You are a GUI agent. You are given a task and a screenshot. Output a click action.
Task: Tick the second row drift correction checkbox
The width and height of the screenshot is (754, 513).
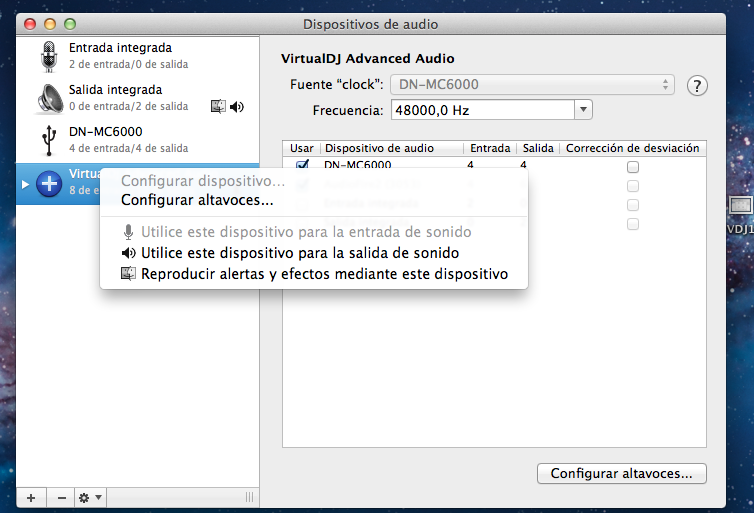tap(632, 186)
